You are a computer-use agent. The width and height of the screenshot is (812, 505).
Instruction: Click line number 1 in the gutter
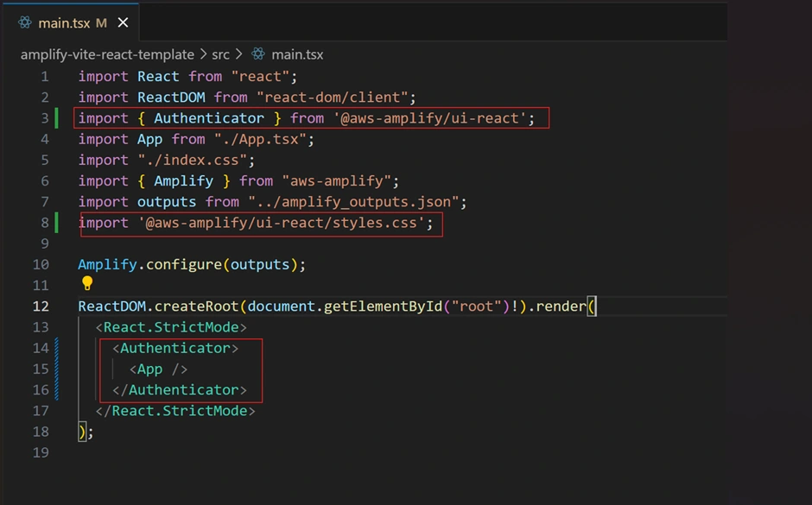click(x=44, y=77)
